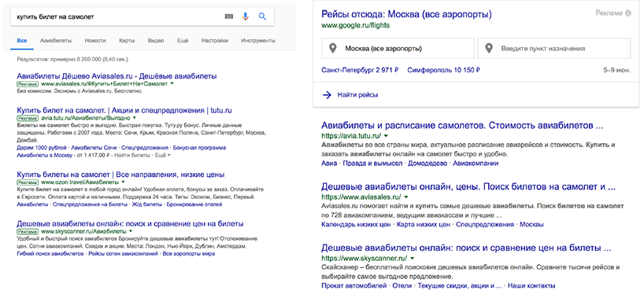The height and width of the screenshot is (294, 644).
Task: Open the Ещё menu in search tabs
Action: [183, 41]
